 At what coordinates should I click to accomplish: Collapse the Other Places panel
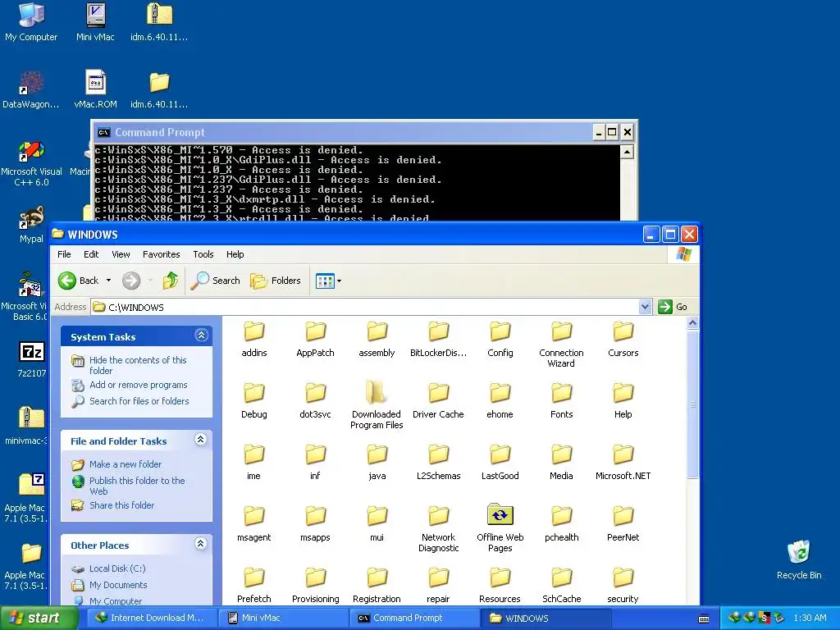coord(200,544)
